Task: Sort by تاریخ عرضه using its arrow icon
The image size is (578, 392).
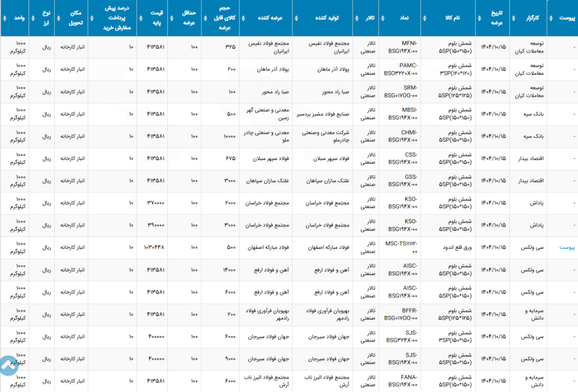Action: [479, 18]
